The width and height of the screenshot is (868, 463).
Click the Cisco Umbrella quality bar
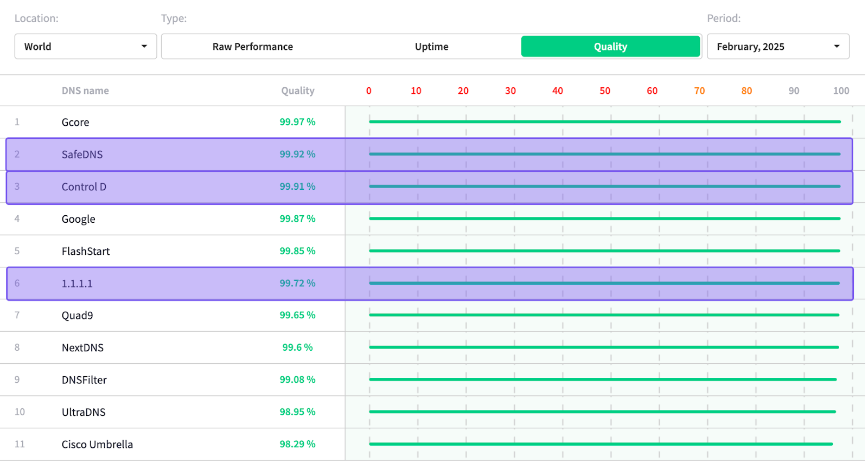tap(601, 444)
